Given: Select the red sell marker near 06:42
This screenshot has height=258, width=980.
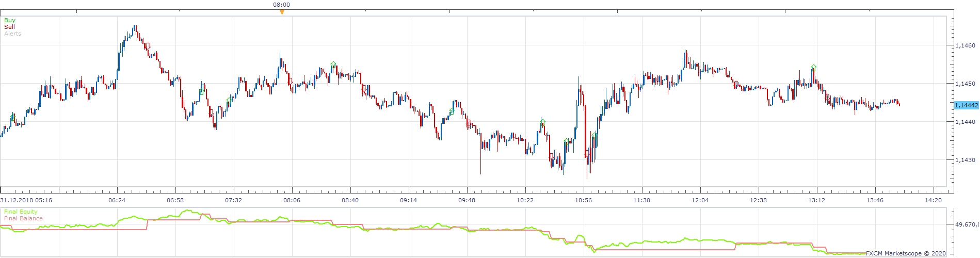Looking at the screenshot, I should (148, 45).
